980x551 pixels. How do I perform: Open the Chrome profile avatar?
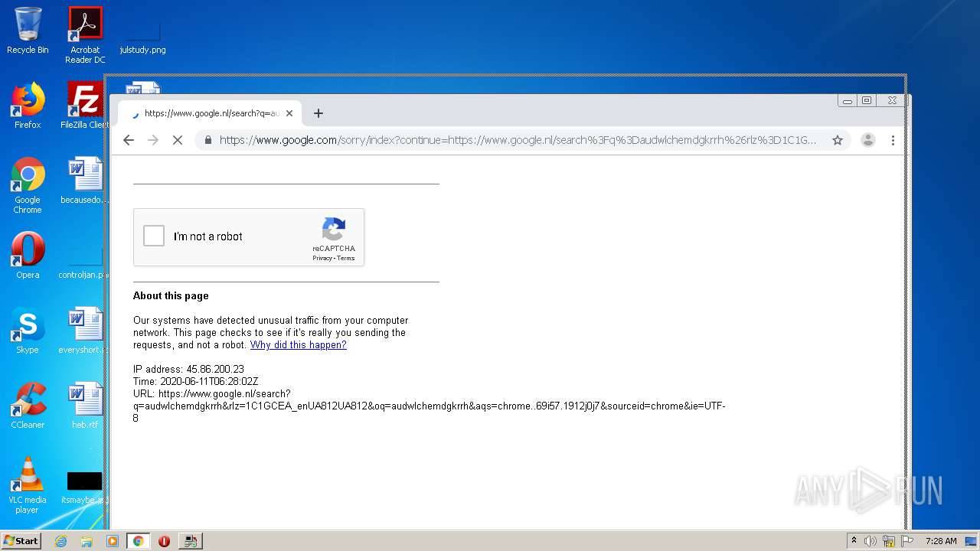click(868, 140)
